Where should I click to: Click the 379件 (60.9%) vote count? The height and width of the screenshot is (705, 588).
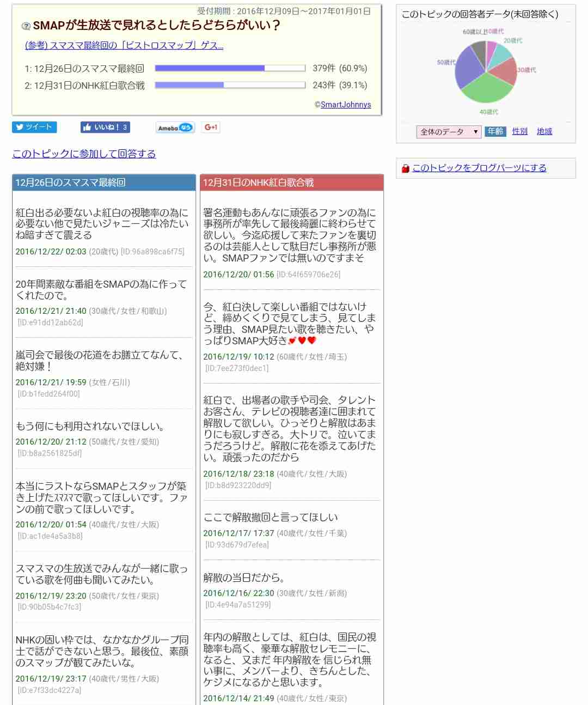pyautogui.click(x=340, y=68)
